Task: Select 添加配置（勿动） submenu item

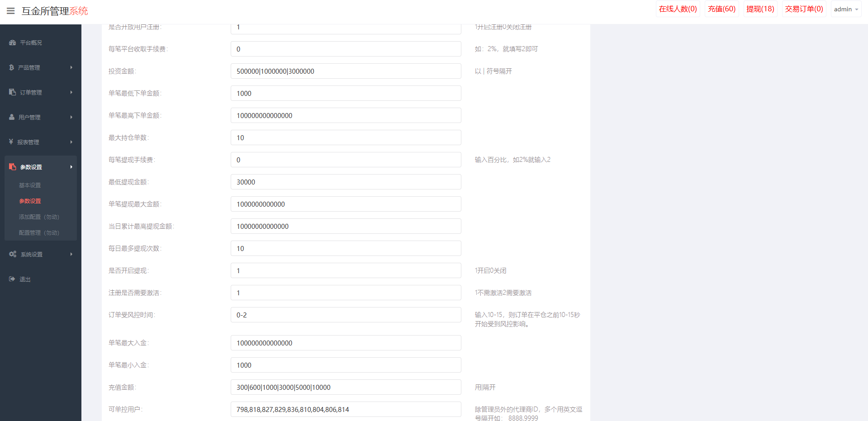Action: coord(39,217)
